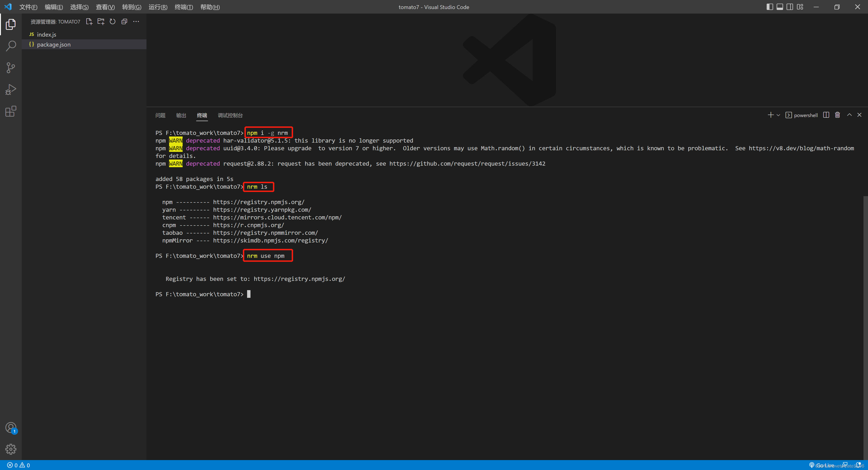
Task: Open the Extensions view
Action: click(x=11, y=111)
